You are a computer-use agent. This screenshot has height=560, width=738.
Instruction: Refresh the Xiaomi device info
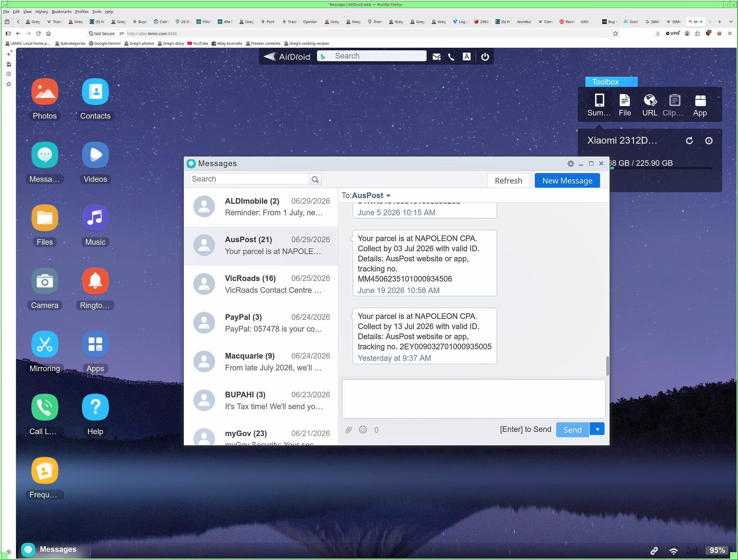[689, 141]
